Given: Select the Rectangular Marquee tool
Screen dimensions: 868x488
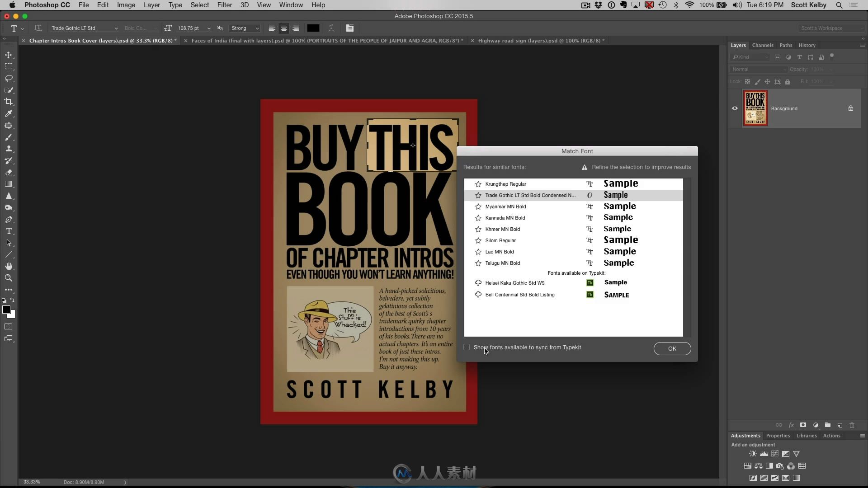Looking at the screenshot, I should click(9, 66).
